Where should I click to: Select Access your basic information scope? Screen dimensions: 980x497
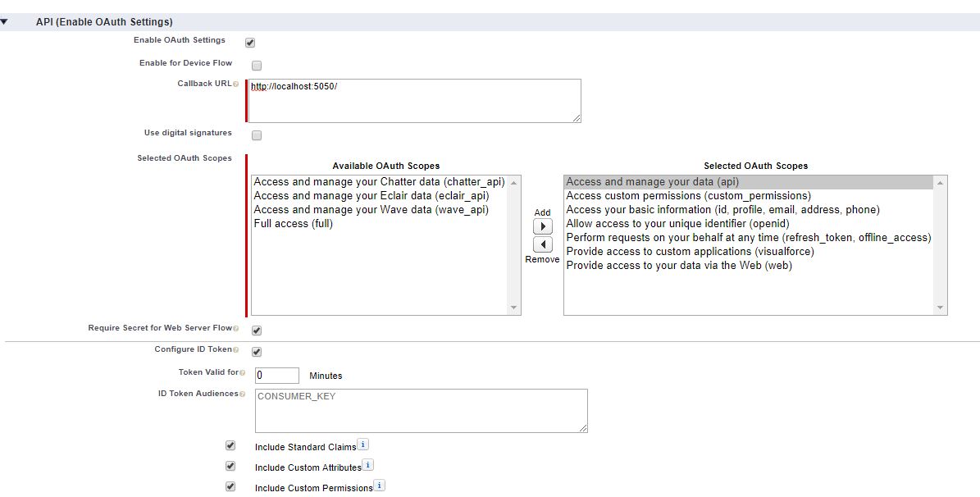tap(748, 209)
